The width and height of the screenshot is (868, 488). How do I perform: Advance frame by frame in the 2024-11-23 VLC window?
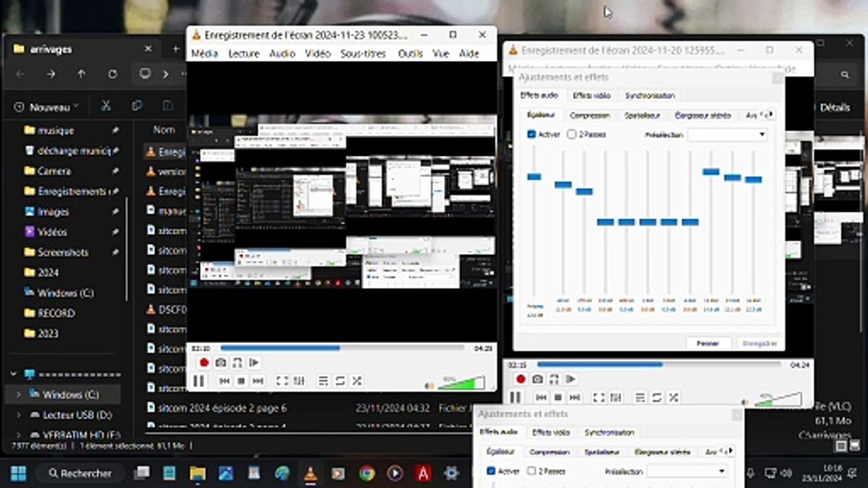(254, 363)
